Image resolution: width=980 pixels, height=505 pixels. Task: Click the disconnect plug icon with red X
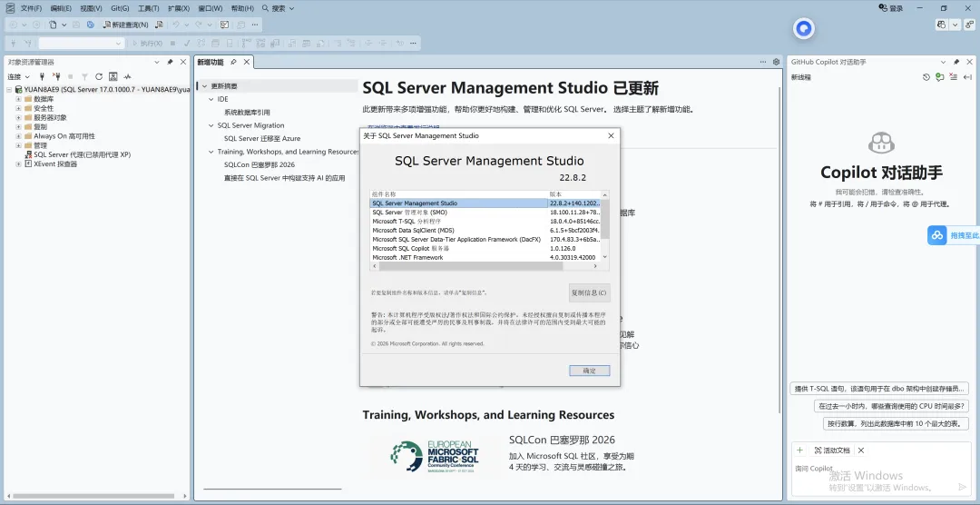tap(56, 76)
